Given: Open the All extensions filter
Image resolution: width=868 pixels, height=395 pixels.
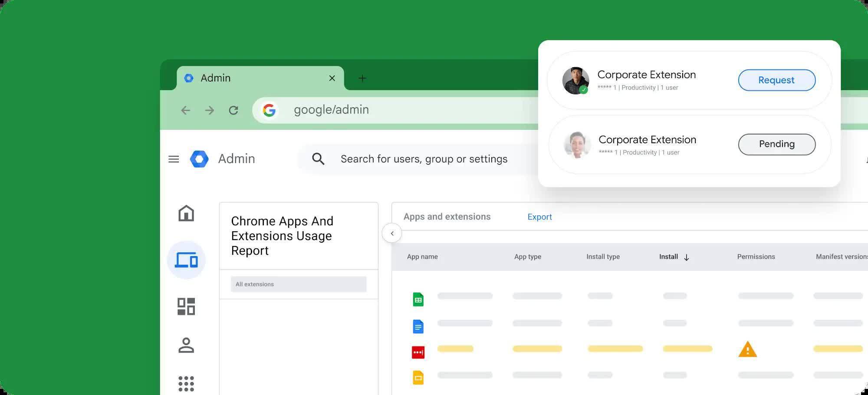Looking at the screenshot, I should click(x=299, y=284).
